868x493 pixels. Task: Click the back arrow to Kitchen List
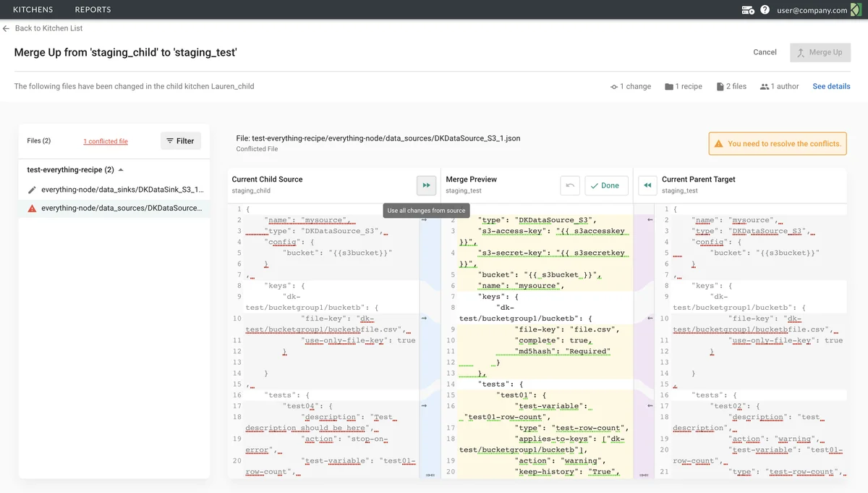[x=7, y=28]
